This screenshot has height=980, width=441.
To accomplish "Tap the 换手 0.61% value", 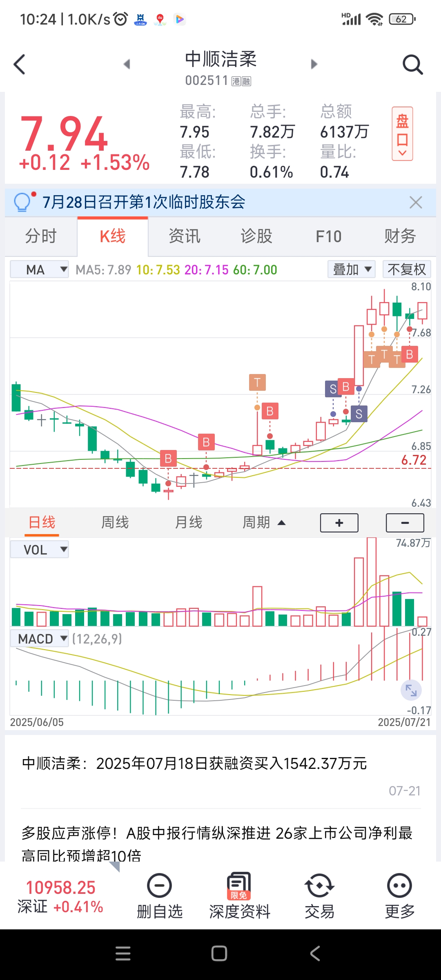I will click(271, 172).
